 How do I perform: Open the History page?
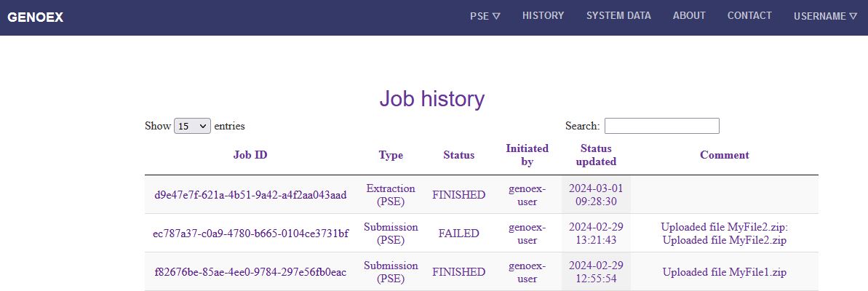543,16
